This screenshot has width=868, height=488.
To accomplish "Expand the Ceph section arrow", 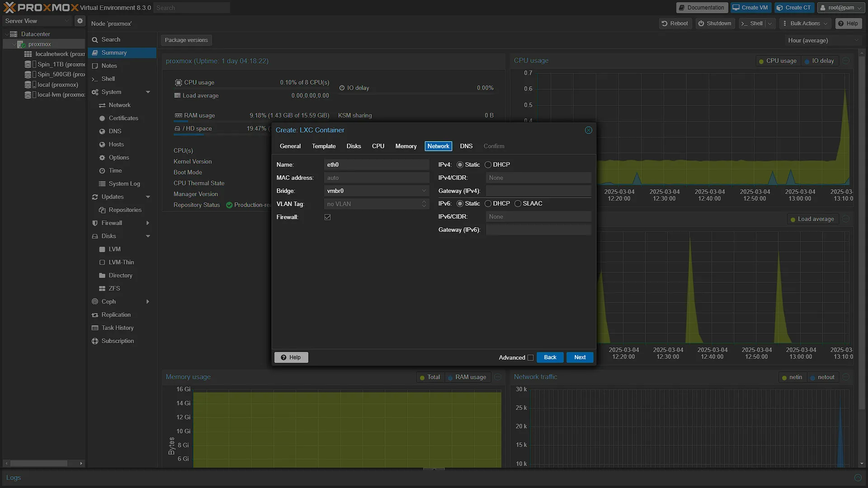I will pyautogui.click(x=148, y=302).
